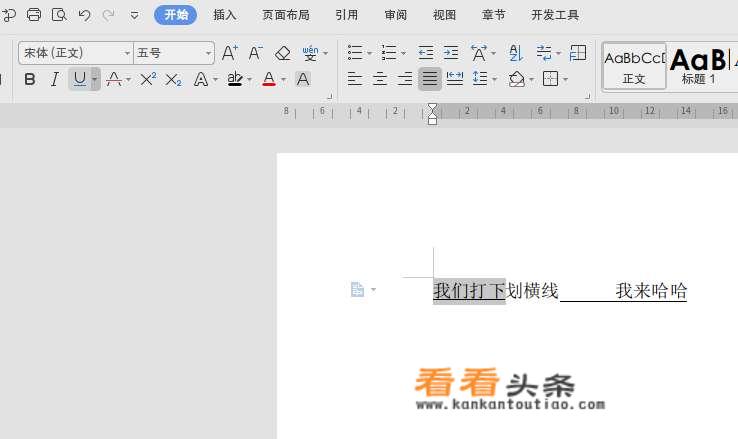Increase paragraph indent
The width and height of the screenshot is (738, 439).
pyautogui.click(x=451, y=53)
